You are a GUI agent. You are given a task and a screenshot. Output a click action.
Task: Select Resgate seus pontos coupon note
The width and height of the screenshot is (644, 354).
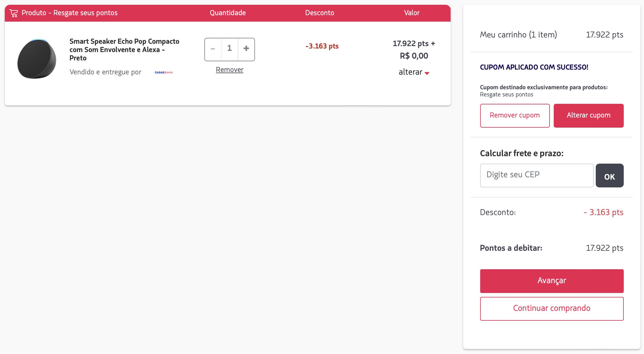(506, 95)
